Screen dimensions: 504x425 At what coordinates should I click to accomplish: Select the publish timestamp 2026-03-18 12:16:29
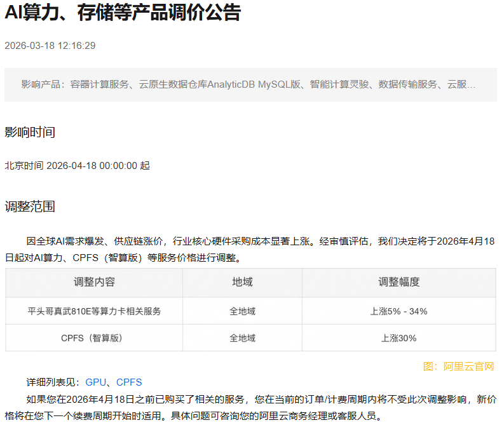pos(50,46)
